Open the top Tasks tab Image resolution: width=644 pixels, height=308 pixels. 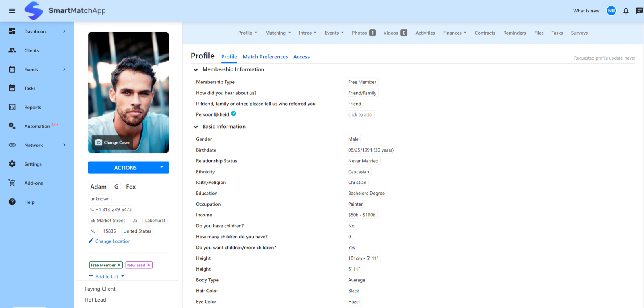click(557, 33)
